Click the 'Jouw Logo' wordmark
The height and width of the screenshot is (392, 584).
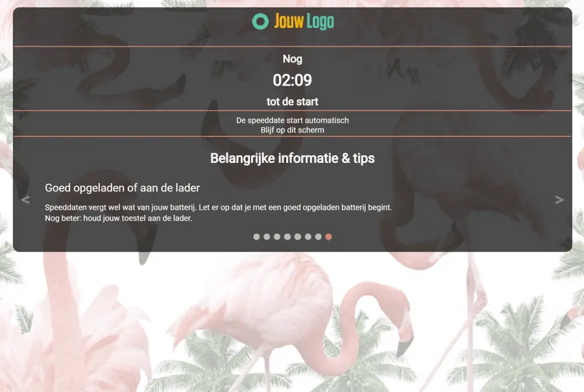point(304,21)
